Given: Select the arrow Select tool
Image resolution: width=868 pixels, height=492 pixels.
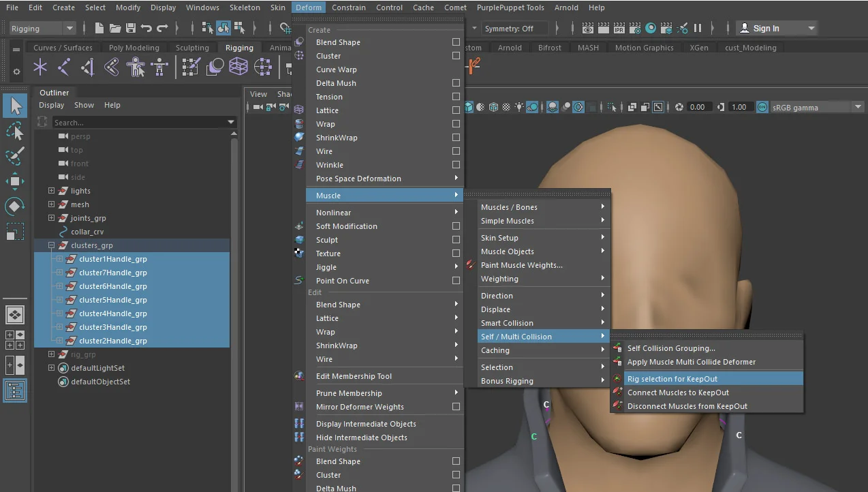Looking at the screenshot, I should (16, 106).
